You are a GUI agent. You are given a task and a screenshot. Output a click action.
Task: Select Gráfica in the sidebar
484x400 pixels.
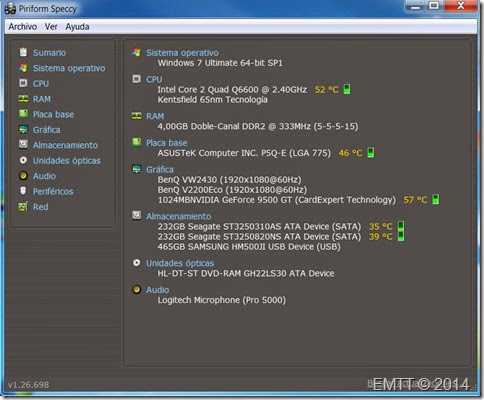tap(46, 130)
